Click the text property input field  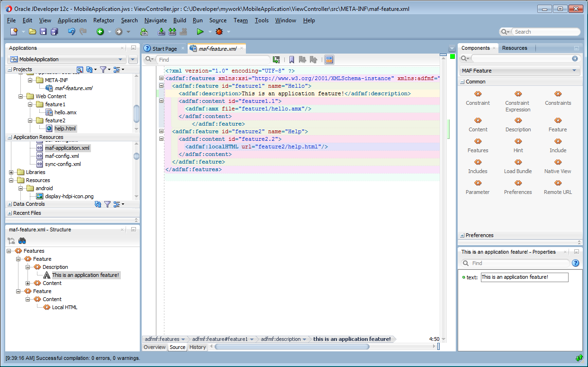pyautogui.click(x=524, y=277)
